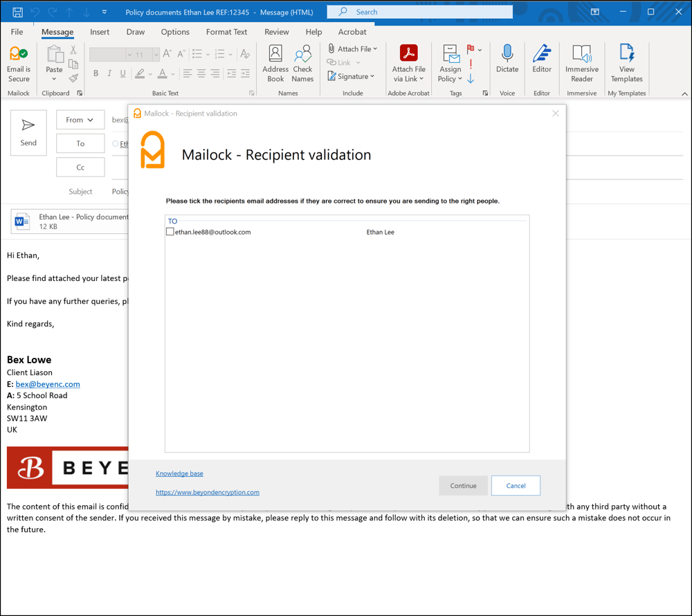Open the Knowledge base link
This screenshot has height=616, width=692.
[179, 473]
